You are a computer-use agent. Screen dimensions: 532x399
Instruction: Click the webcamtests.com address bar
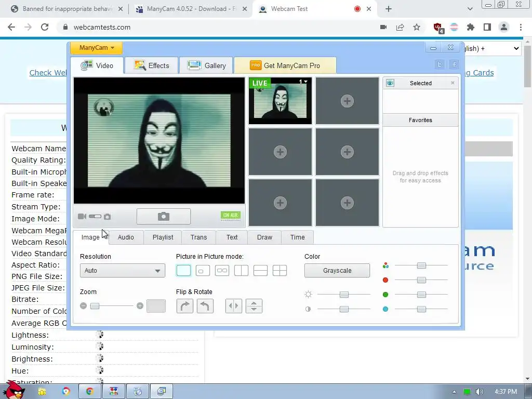click(x=217, y=27)
